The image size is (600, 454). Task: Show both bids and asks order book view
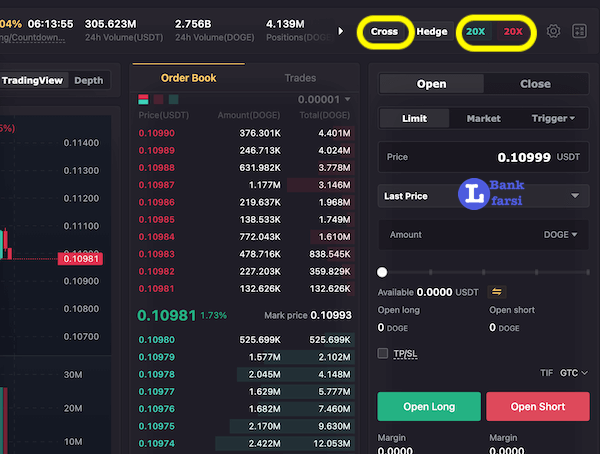coord(142,100)
